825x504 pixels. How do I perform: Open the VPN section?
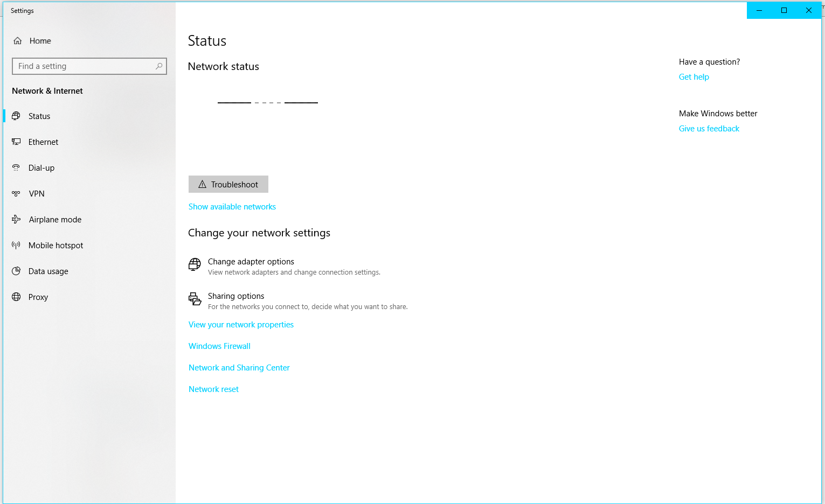[x=89, y=194]
